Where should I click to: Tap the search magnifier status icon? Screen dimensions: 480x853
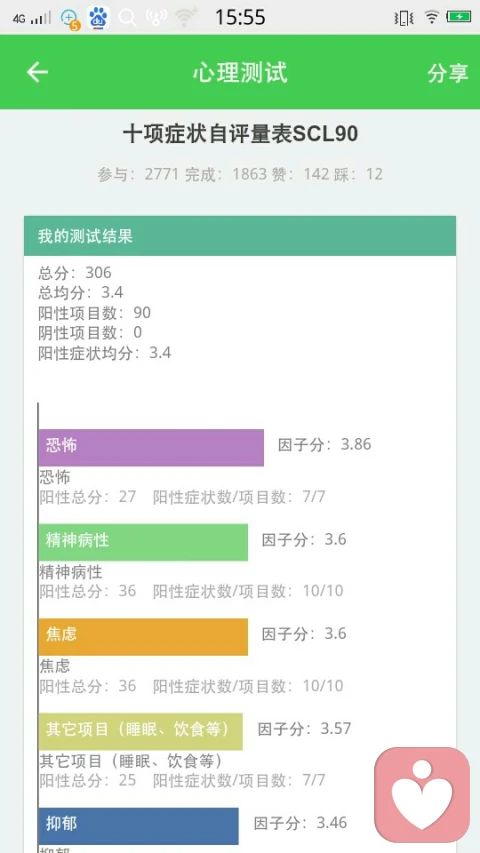[x=127, y=18]
